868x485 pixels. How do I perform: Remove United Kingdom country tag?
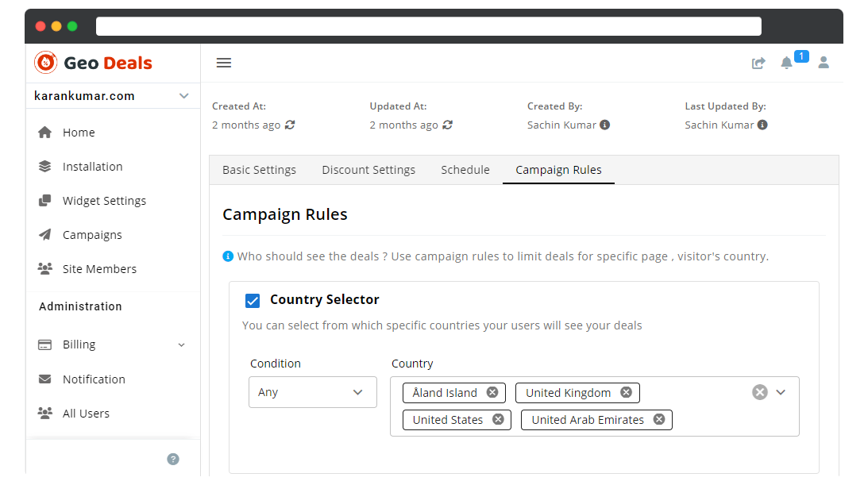(x=626, y=392)
